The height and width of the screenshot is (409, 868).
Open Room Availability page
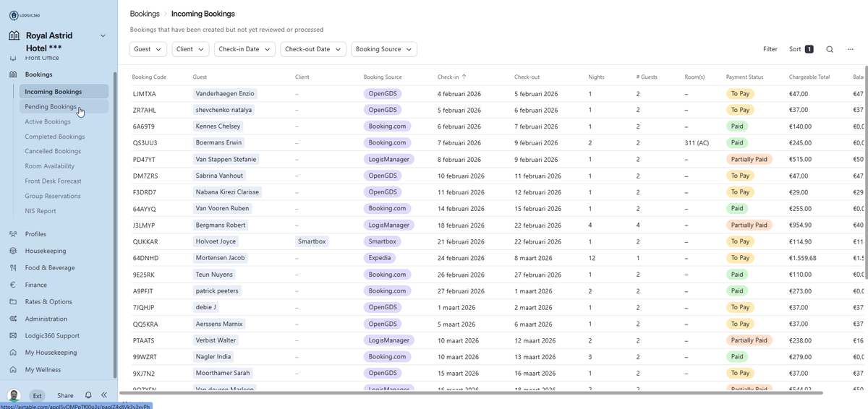click(50, 166)
